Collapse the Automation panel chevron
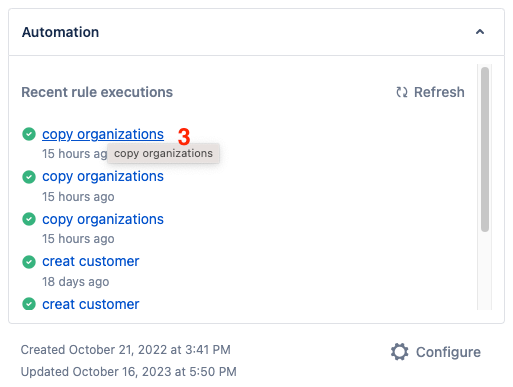Screen dimensions: 513x387 pyautogui.click(x=480, y=32)
